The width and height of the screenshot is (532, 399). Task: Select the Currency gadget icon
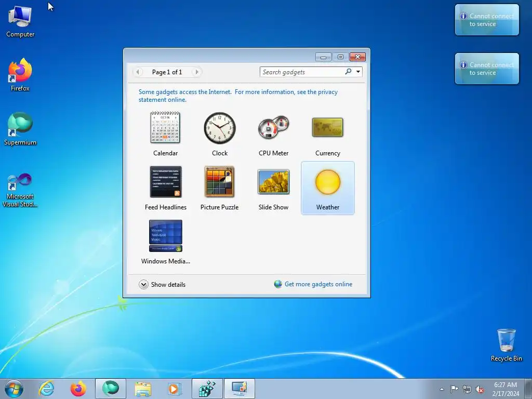(x=327, y=128)
